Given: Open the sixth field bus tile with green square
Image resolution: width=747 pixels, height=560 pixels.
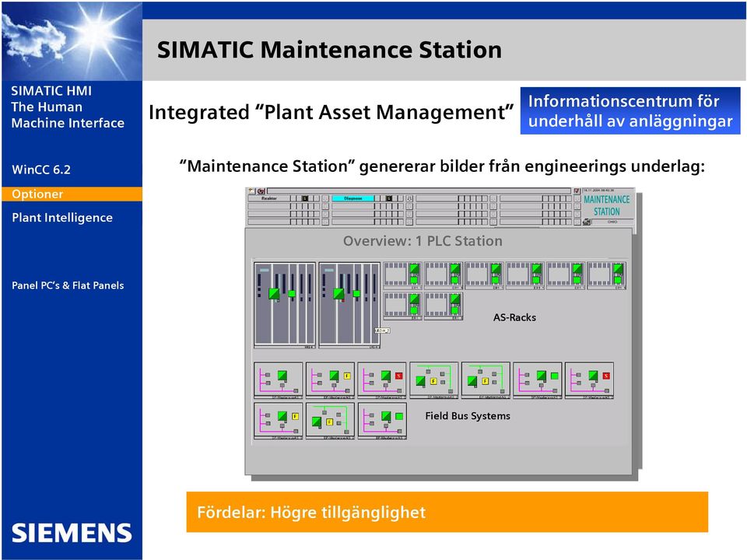Looking at the screenshot, I should pos(538,380).
